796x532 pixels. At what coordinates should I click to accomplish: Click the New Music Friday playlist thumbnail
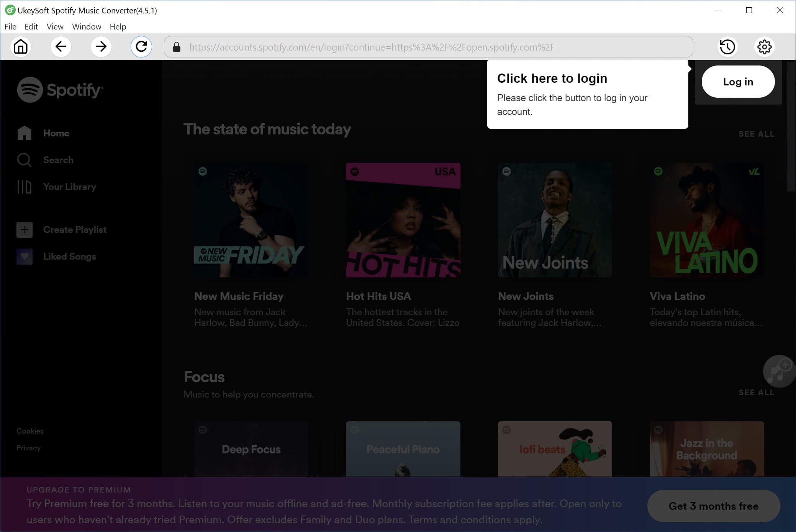(x=251, y=220)
